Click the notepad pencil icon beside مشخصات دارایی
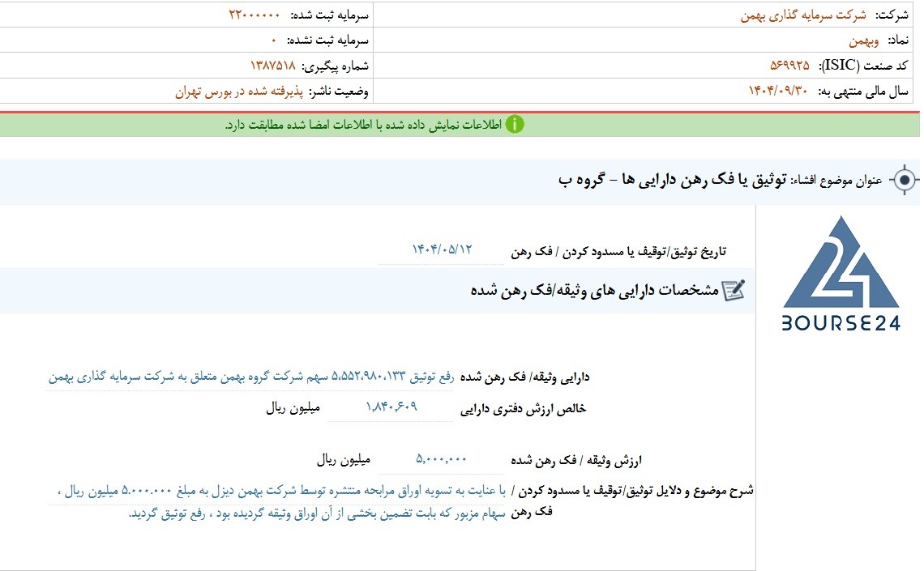Image resolution: width=924 pixels, height=571 pixels. click(x=734, y=290)
